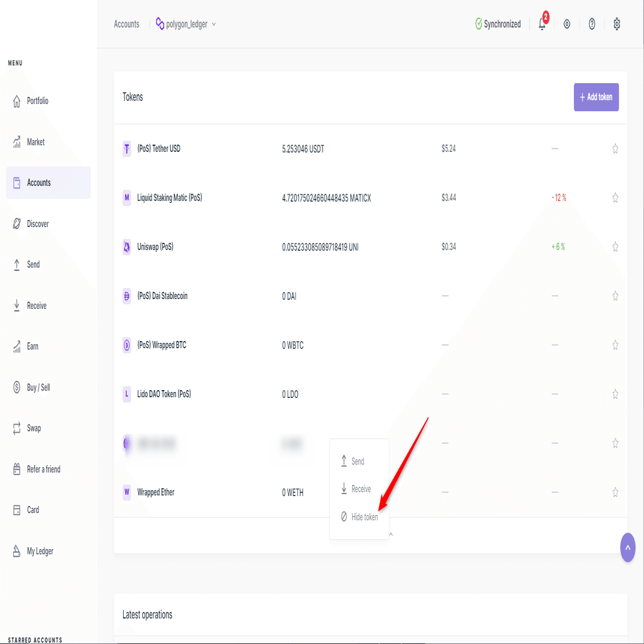Open settings gear icon
The width and height of the screenshot is (644, 644).
pyautogui.click(x=617, y=24)
